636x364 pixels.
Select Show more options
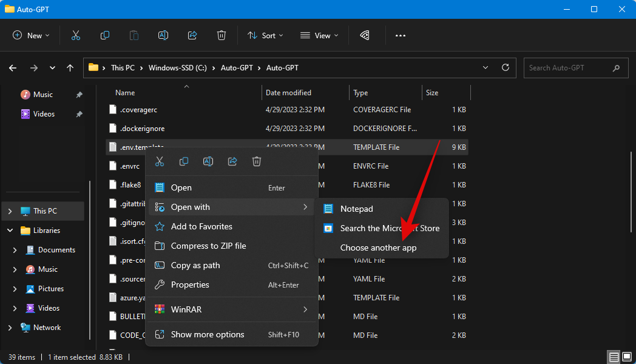pyautogui.click(x=232, y=334)
